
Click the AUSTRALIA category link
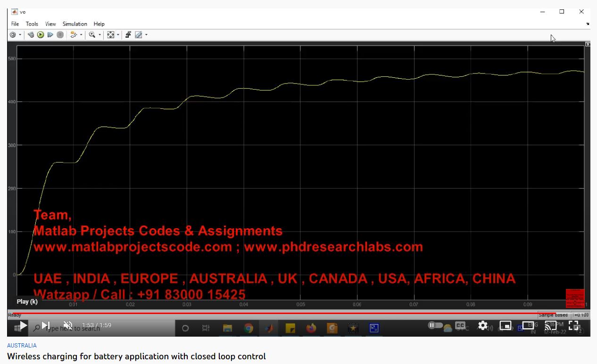[22, 346]
